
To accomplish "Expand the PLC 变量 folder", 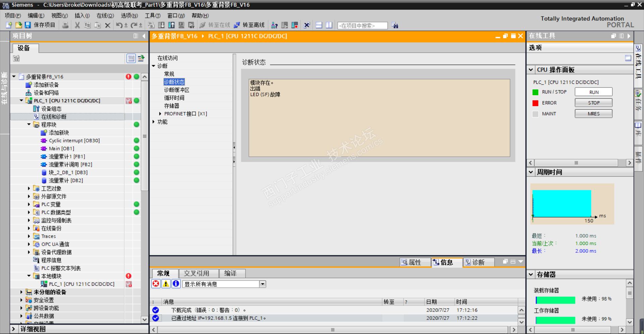I will pos(29,204).
